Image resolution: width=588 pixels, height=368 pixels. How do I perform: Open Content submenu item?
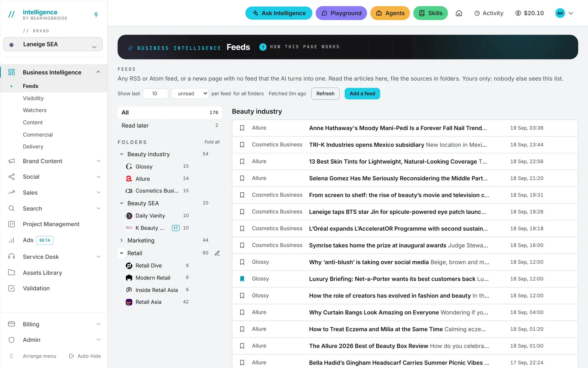[x=33, y=123]
